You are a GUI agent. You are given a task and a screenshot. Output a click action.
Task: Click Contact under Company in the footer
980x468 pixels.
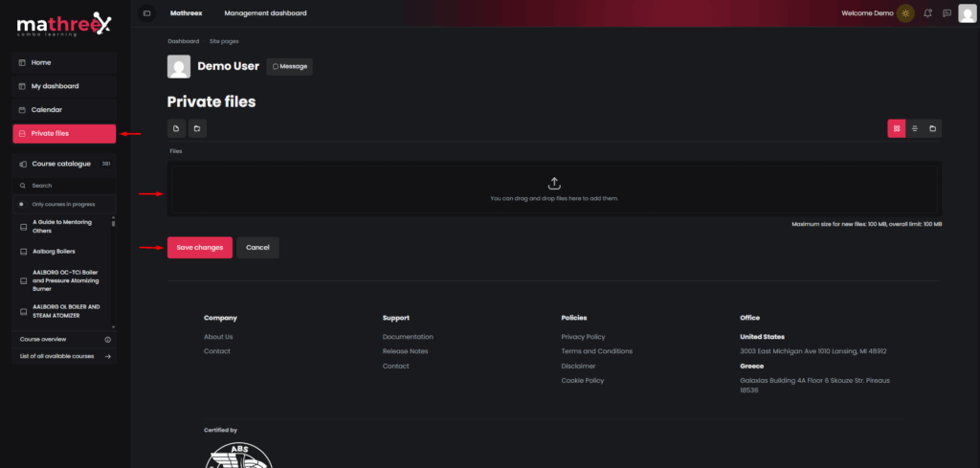click(x=217, y=351)
